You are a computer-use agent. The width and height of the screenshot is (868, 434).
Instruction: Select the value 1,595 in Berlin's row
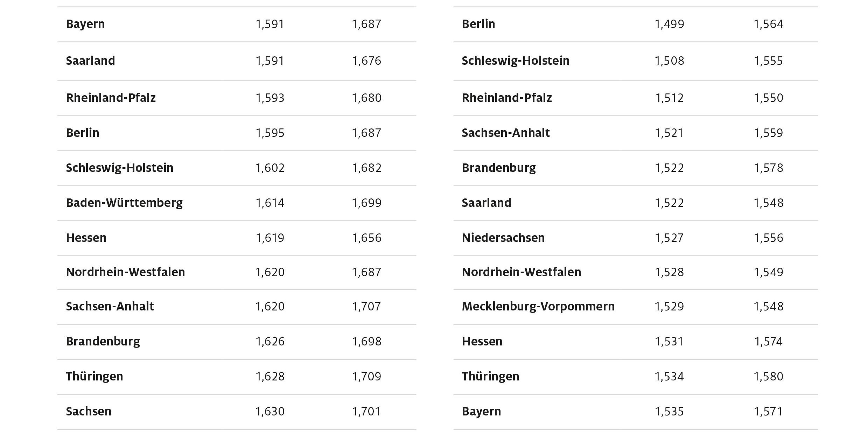(270, 133)
